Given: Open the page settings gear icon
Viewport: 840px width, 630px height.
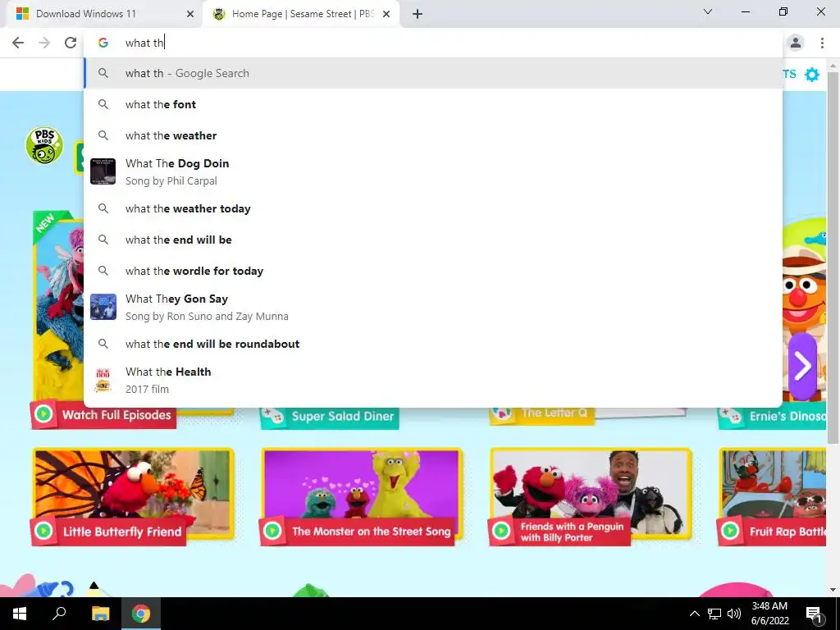Looking at the screenshot, I should coord(812,75).
